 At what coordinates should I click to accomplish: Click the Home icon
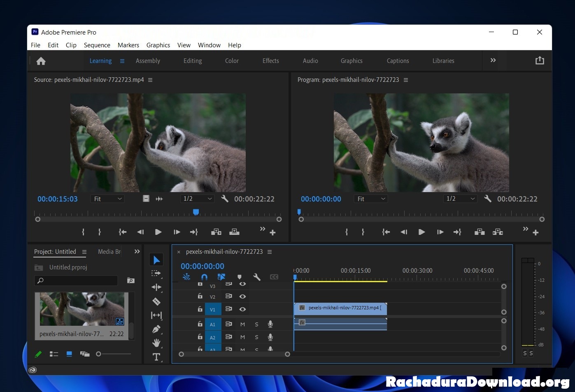click(x=41, y=61)
